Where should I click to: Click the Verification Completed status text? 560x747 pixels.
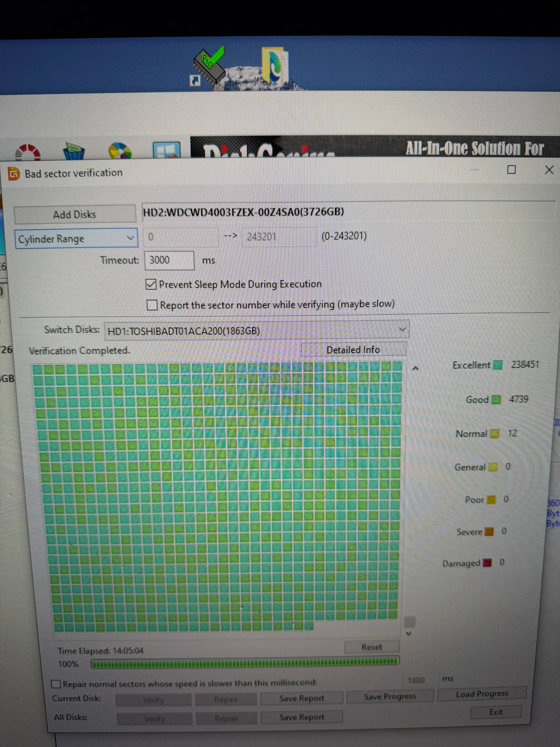coord(79,351)
